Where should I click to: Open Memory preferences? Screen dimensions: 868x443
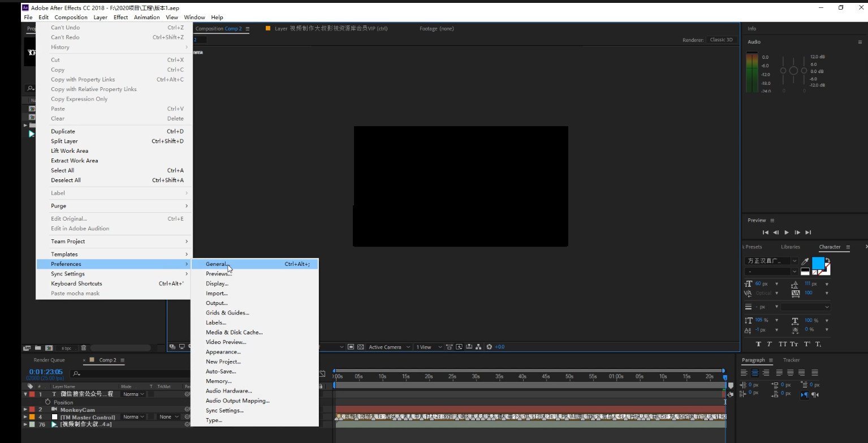click(254, 381)
